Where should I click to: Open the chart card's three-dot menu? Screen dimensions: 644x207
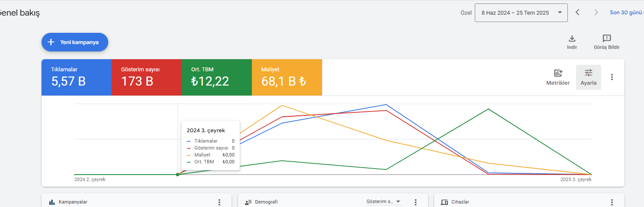click(612, 77)
